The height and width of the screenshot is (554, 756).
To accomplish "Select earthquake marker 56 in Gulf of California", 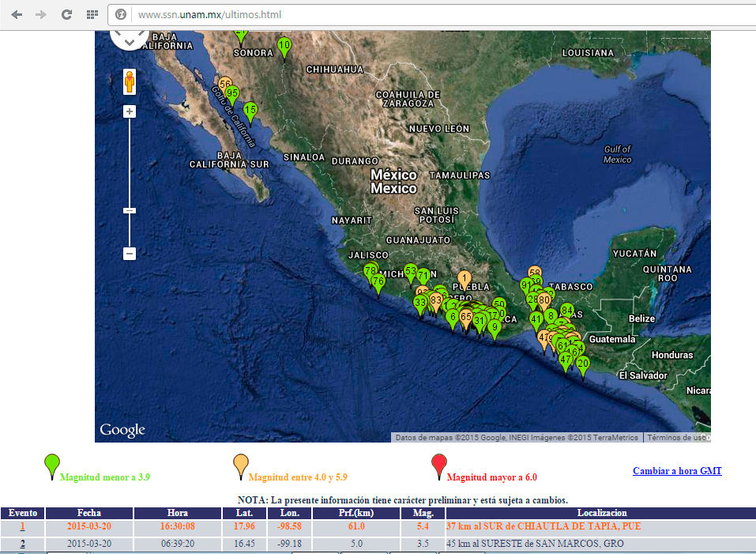I will [x=225, y=84].
